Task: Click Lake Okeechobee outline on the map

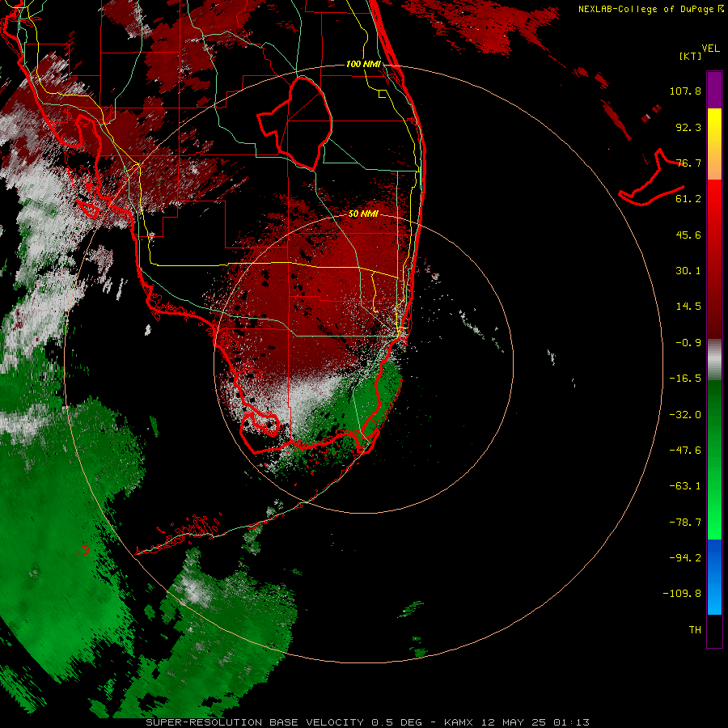Action: click(295, 123)
